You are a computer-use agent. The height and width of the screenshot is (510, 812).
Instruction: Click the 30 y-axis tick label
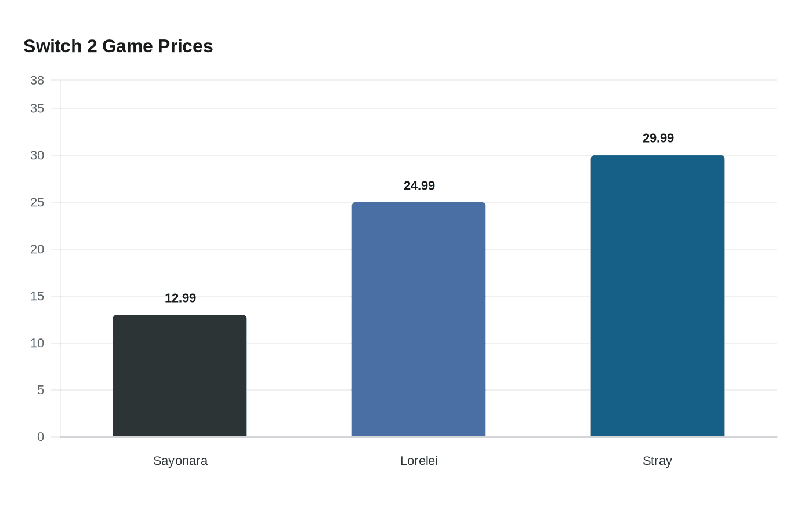37,155
